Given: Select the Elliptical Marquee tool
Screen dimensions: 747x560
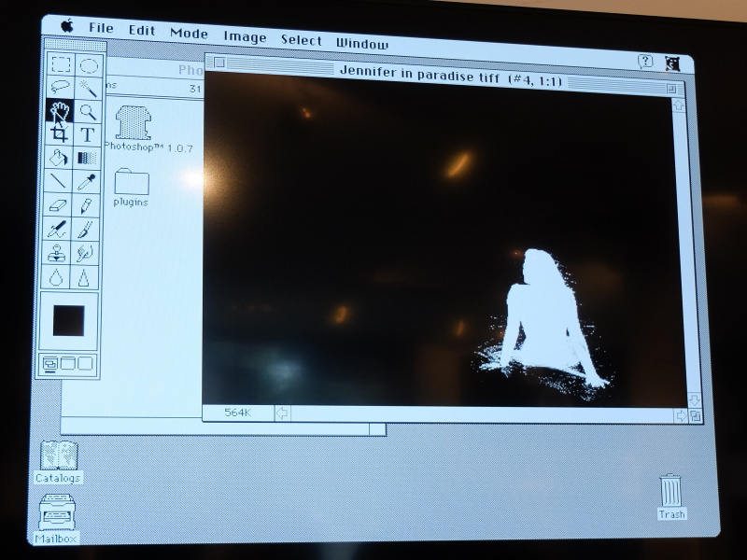Looking at the screenshot, I should pos(89,65).
